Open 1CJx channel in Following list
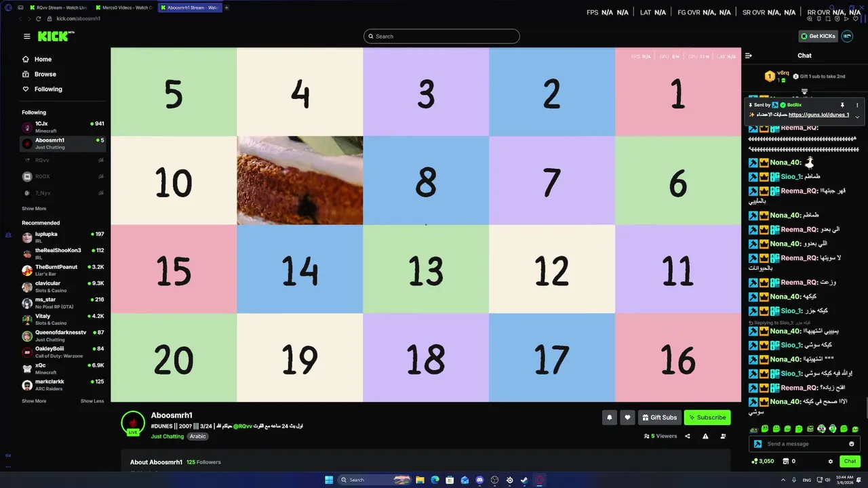 tap(62, 127)
